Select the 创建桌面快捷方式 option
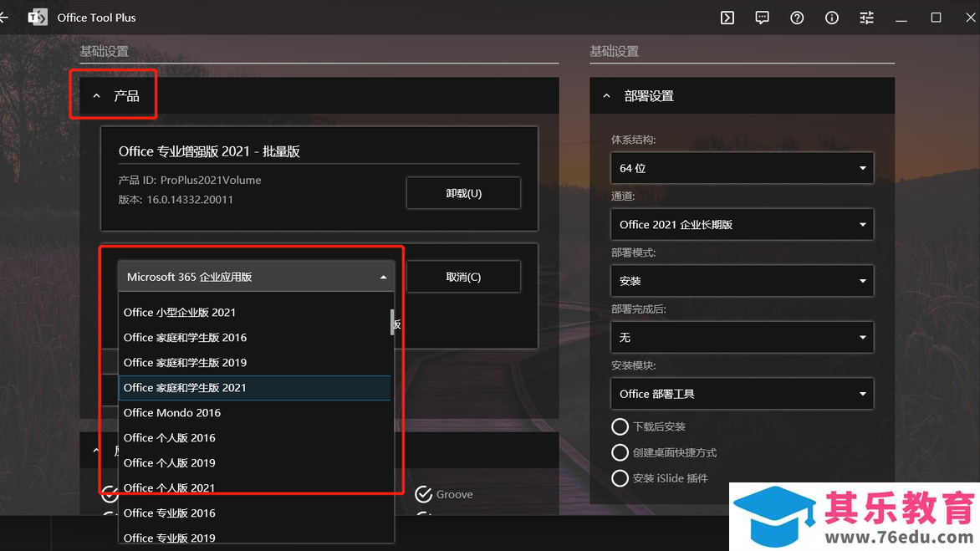Viewport: 980px width, 551px height. (x=620, y=452)
